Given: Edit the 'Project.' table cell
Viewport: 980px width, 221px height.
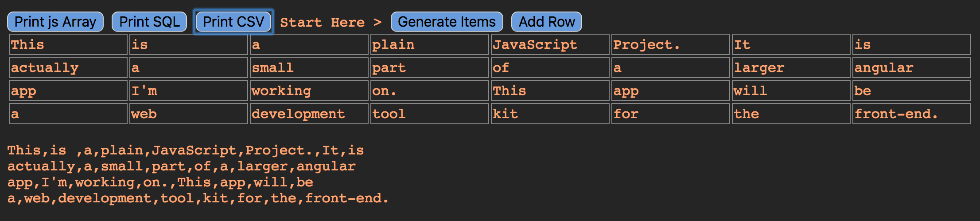Looking at the screenshot, I should point(671,44).
